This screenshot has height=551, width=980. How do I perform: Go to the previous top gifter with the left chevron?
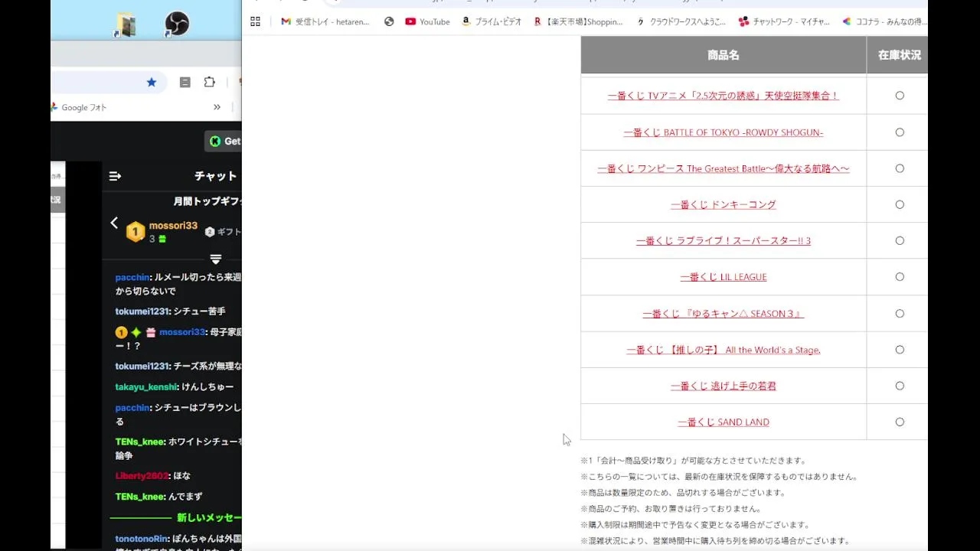pyautogui.click(x=114, y=223)
